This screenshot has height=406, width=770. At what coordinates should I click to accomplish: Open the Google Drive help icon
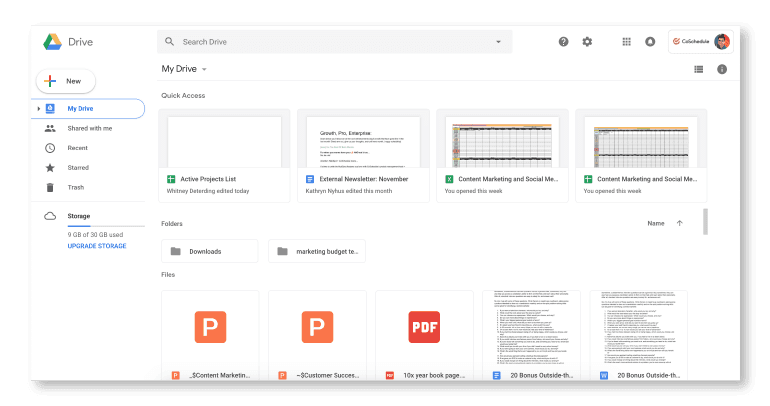tap(563, 42)
